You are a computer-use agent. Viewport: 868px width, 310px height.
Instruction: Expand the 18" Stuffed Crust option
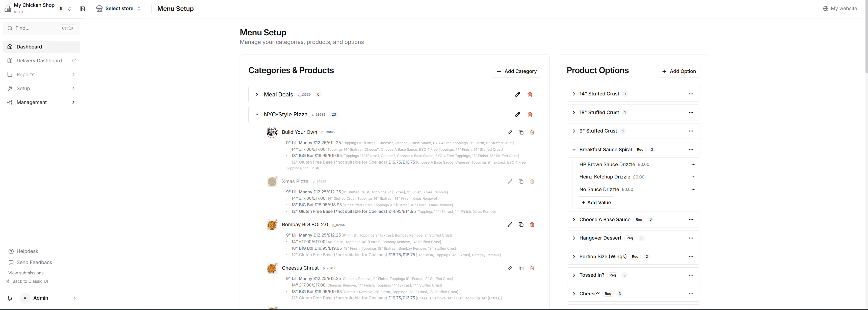click(x=574, y=113)
